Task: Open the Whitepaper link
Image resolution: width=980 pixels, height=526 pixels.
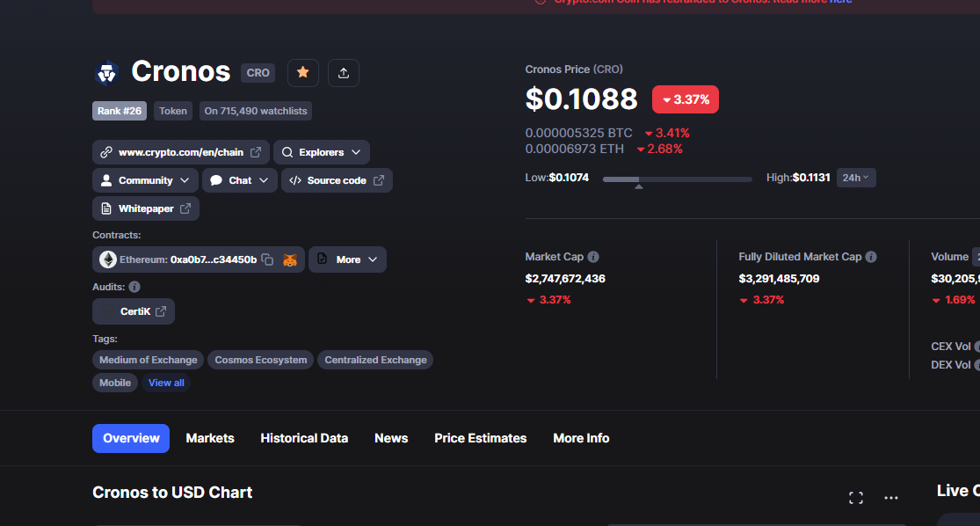Action: (x=146, y=208)
